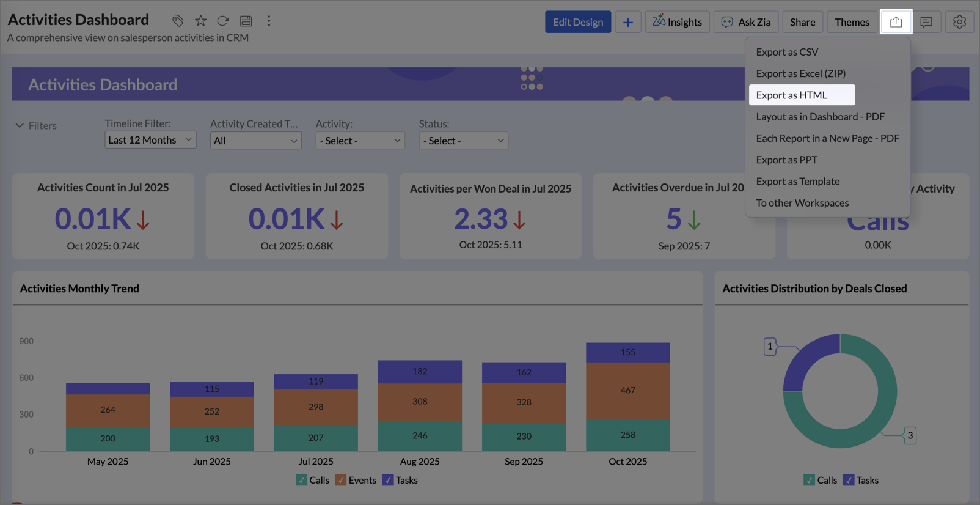
Task: Click the Oct 2025 Events bar segment
Action: pos(627,391)
